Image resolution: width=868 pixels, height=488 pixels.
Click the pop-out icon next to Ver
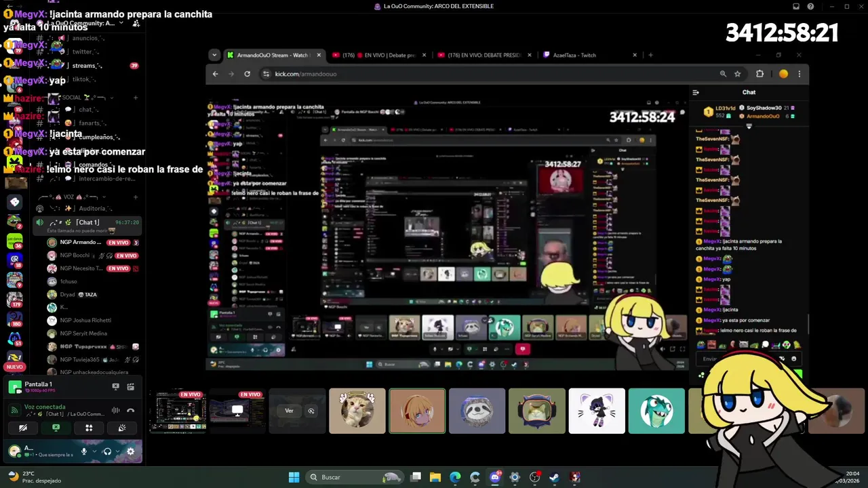pyautogui.click(x=311, y=411)
